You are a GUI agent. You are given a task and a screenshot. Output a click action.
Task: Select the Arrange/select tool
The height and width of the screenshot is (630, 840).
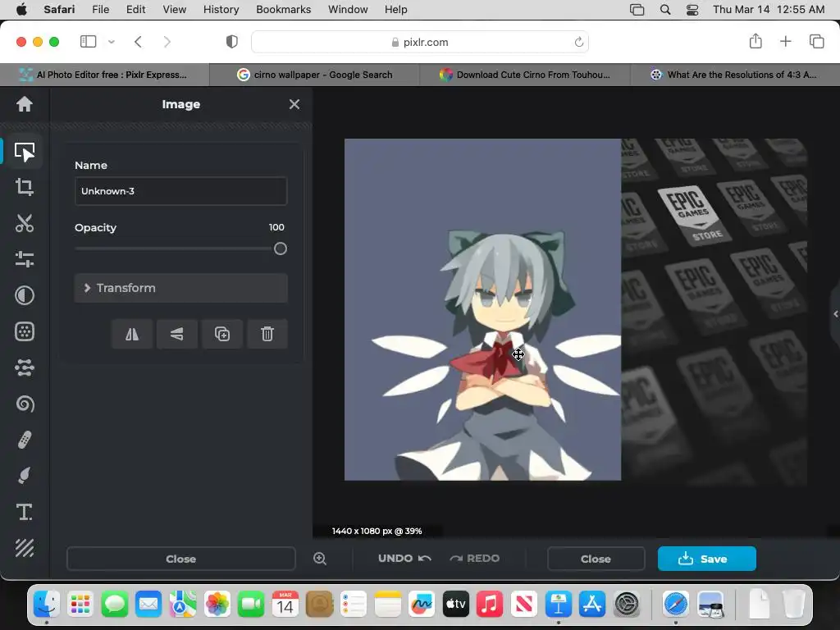pos(25,152)
